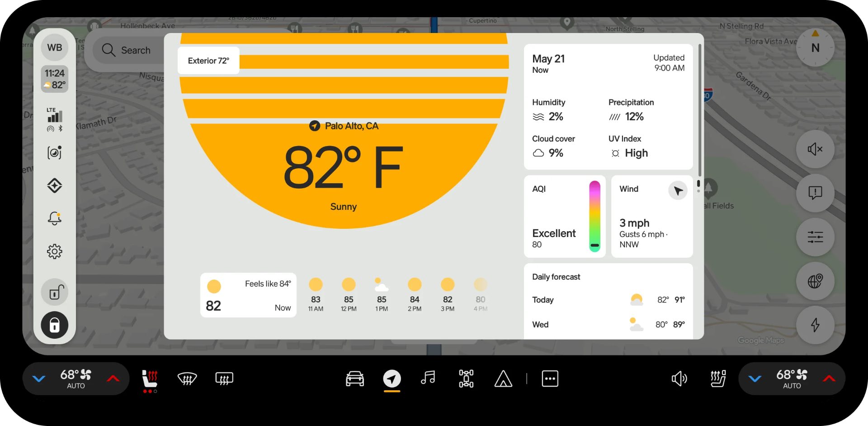Select the 2 PM hourly forecast
The image size is (868, 426).
tap(415, 295)
